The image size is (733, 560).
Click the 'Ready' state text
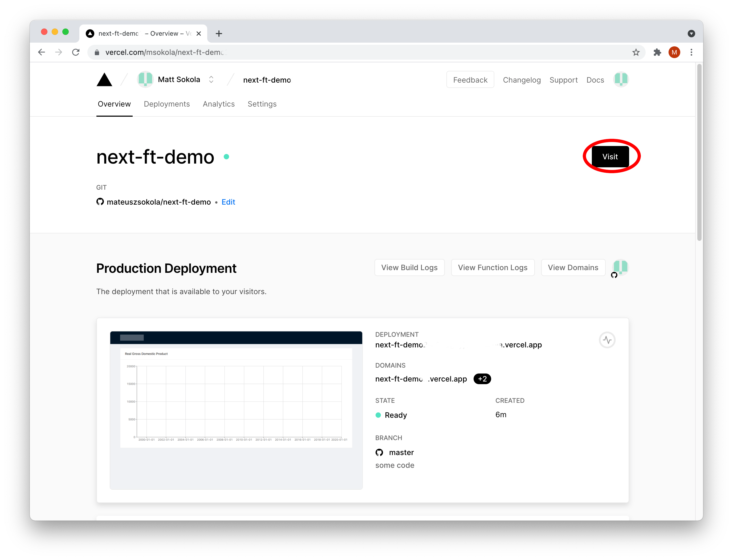click(396, 415)
